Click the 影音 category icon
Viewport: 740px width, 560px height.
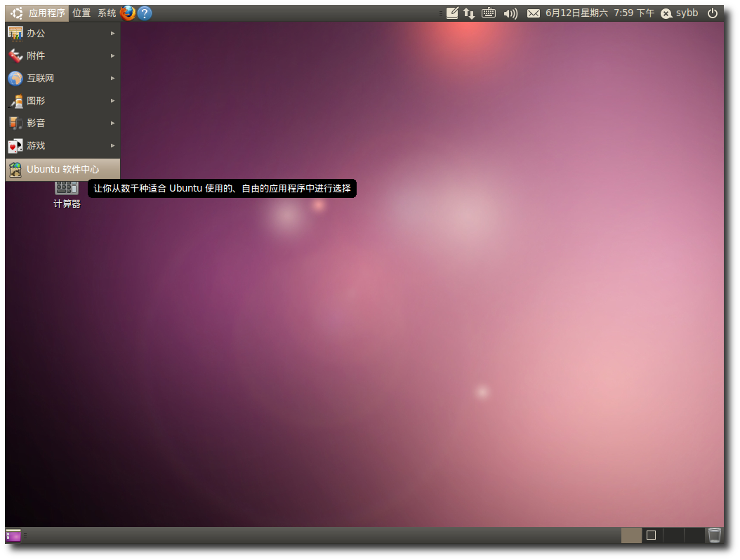coord(15,123)
